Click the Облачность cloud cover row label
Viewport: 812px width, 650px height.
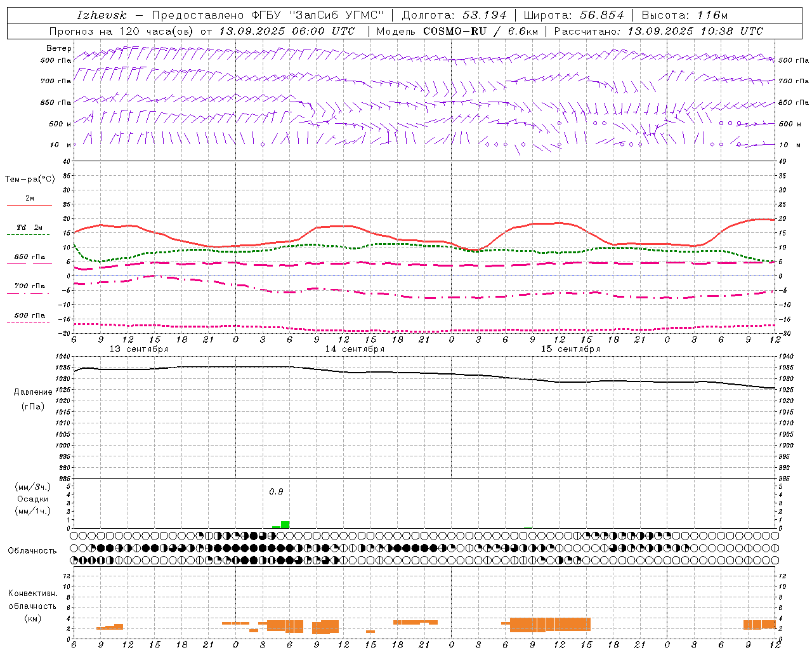tap(32, 551)
